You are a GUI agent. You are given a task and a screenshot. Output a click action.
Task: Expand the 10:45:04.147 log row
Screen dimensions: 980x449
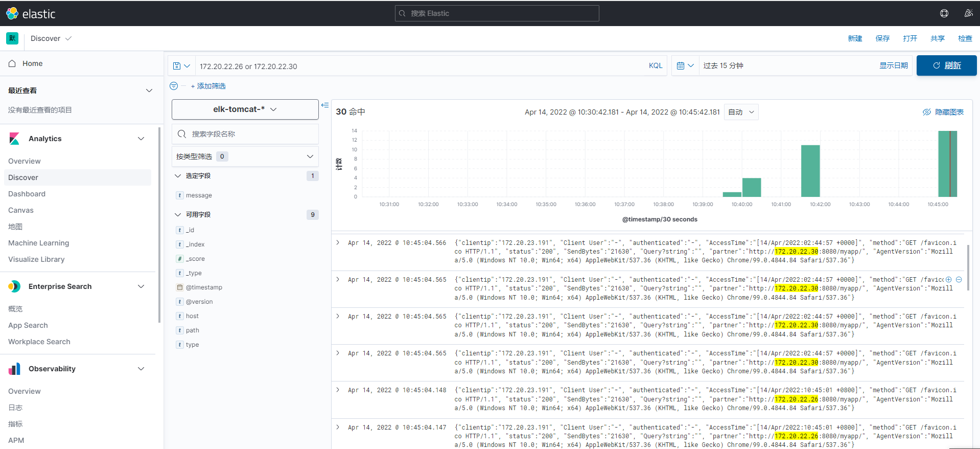tap(338, 427)
